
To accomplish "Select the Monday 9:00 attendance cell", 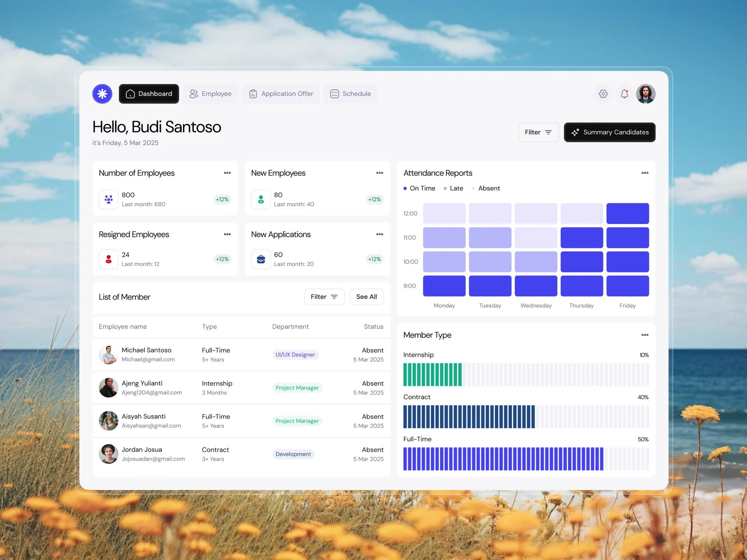I will [x=444, y=286].
